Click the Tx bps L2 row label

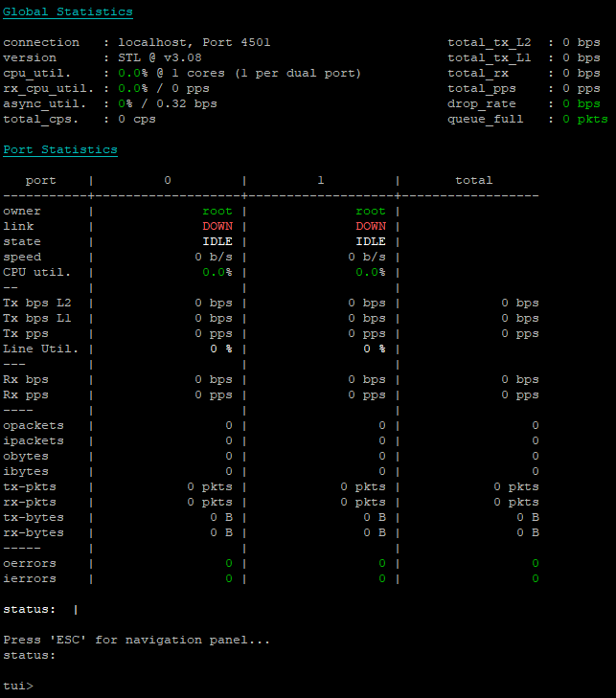pyautogui.click(x=37, y=304)
